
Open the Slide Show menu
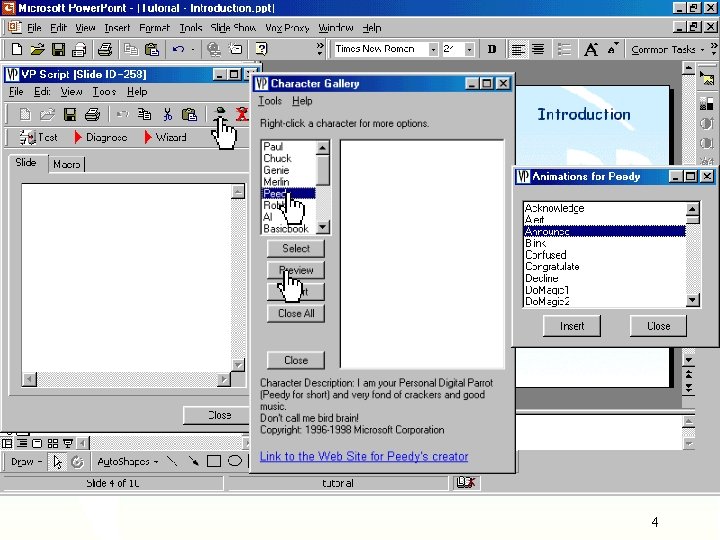click(233, 28)
